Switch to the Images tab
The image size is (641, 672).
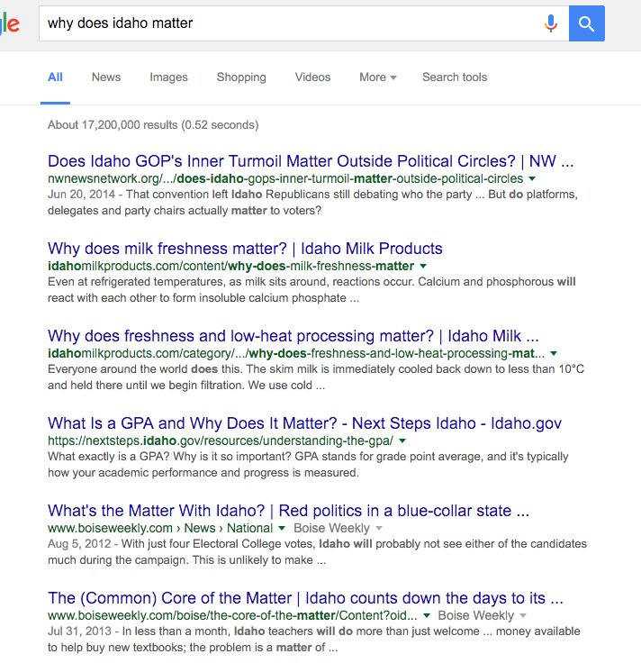click(x=168, y=77)
